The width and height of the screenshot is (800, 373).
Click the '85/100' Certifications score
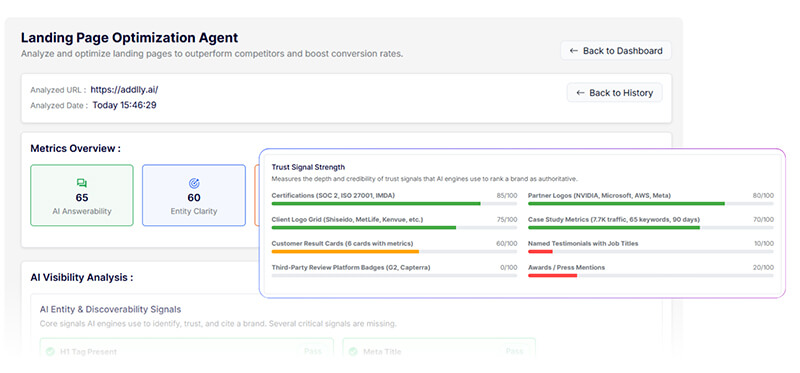click(507, 195)
